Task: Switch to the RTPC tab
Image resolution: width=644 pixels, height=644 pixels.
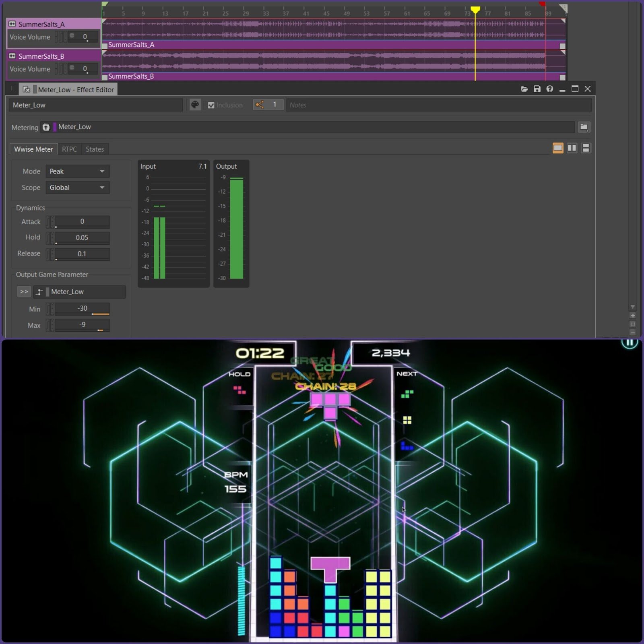Action: tap(69, 149)
